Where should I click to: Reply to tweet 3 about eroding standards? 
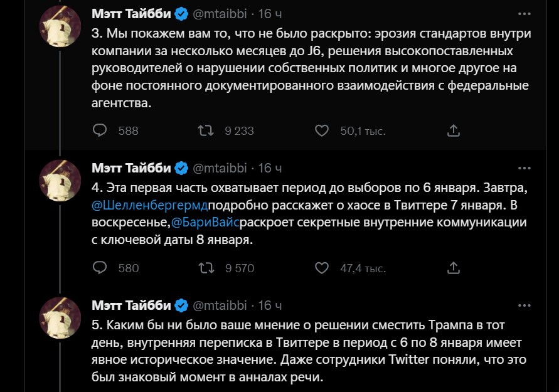(100, 130)
